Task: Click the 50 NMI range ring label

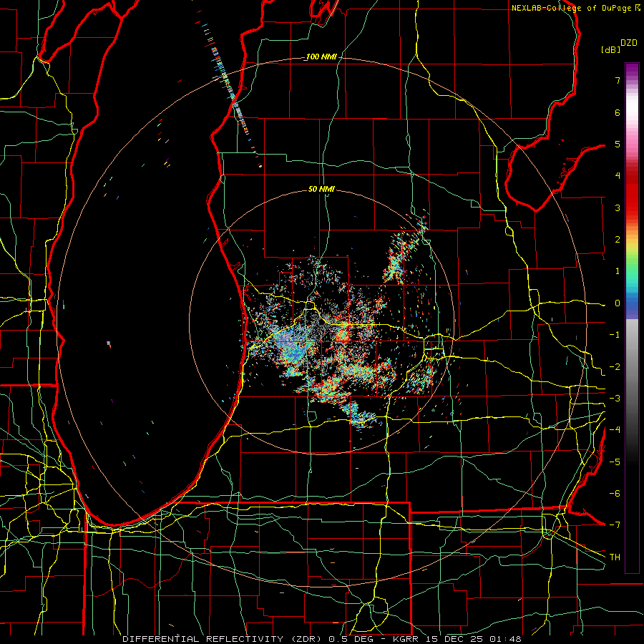Action: (321, 190)
